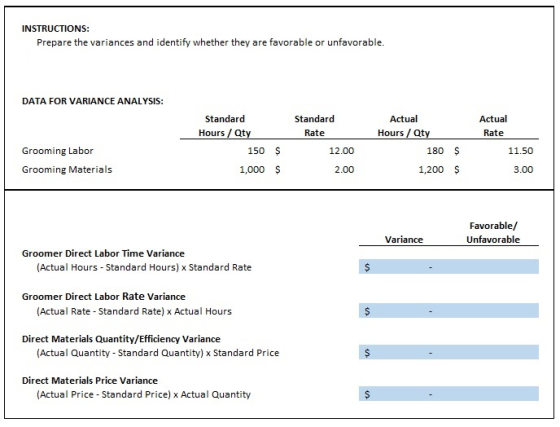Click the (Actual Rate - Standard Rate) formula text
Screen dimensions: 560x427
pos(134,311)
